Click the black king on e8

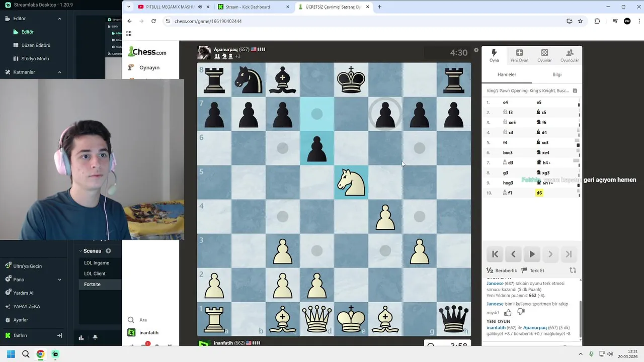pos(351,79)
